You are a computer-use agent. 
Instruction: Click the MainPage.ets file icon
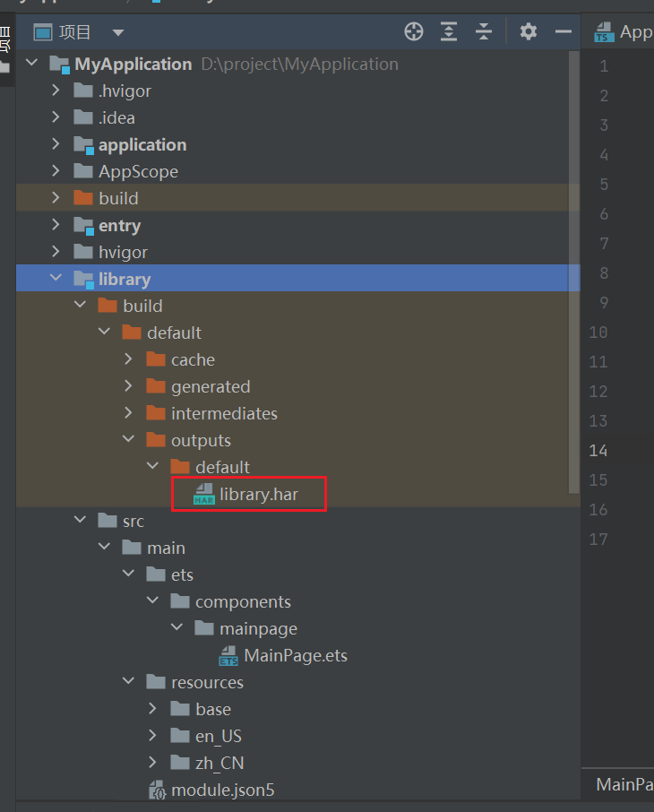[x=228, y=655]
